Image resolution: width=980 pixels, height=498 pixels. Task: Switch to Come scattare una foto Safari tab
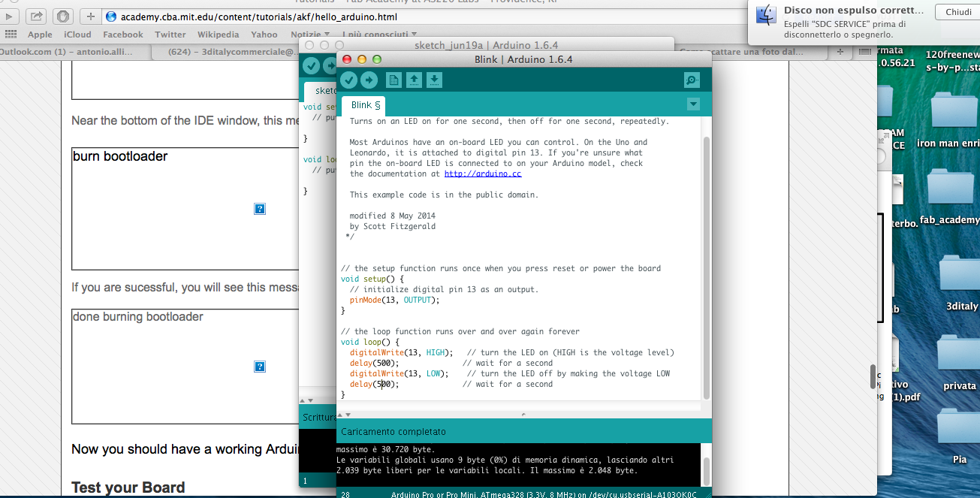click(x=751, y=52)
